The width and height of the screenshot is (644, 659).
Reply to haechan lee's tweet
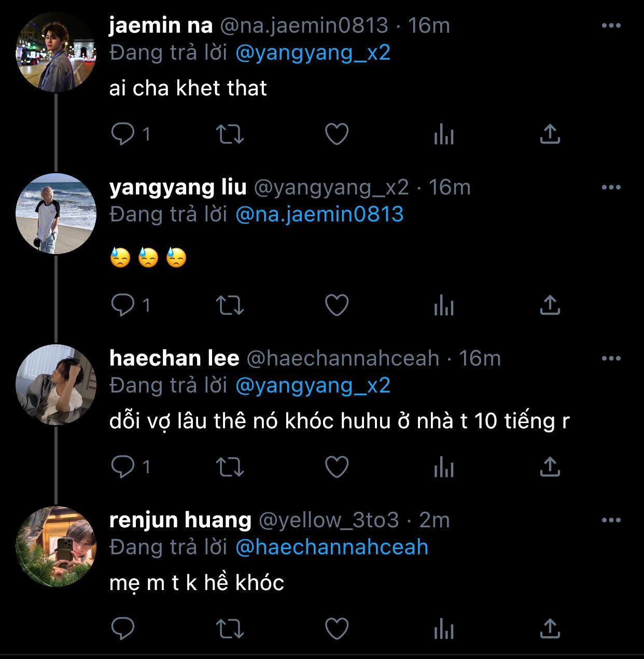pos(123,467)
